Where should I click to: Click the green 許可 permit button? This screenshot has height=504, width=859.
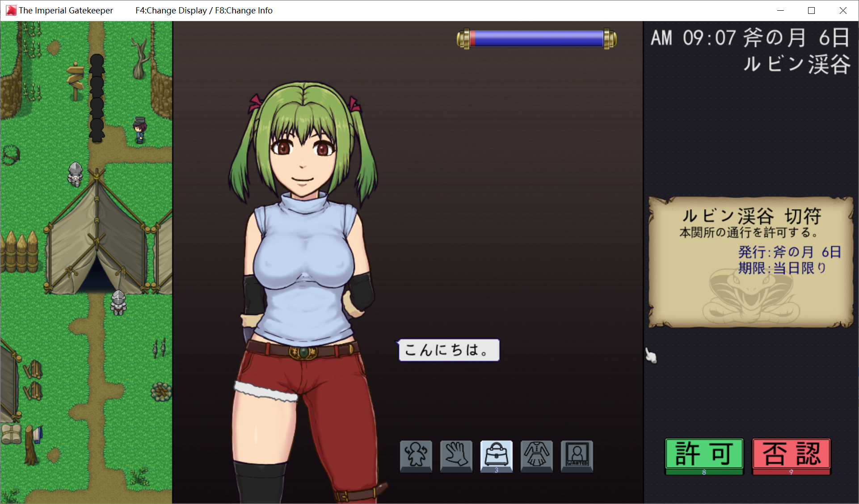point(704,457)
